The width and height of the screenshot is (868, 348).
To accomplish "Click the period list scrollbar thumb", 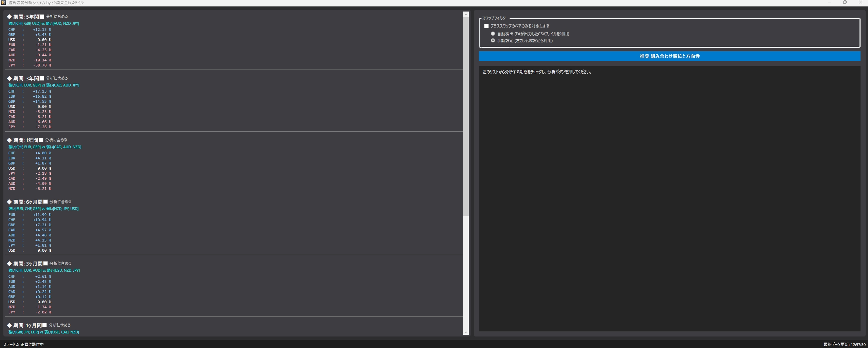I will click(466, 116).
